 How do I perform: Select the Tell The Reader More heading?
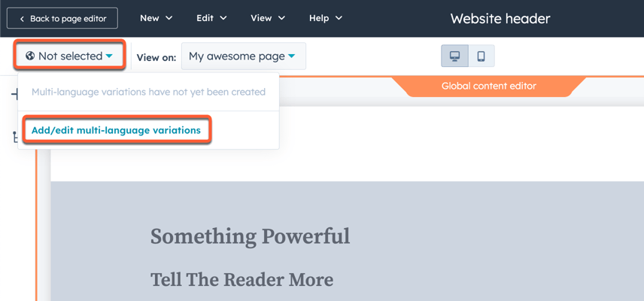(242, 279)
